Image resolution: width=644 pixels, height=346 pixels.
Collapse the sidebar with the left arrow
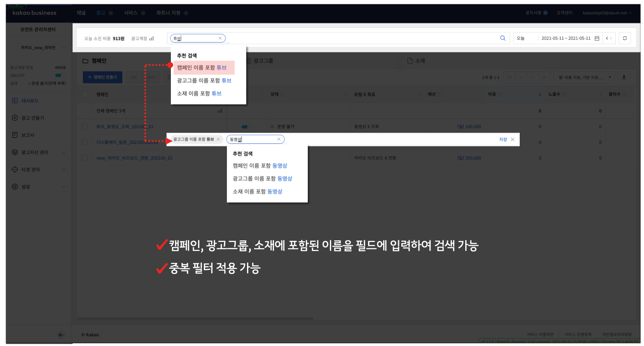[x=61, y=335]
